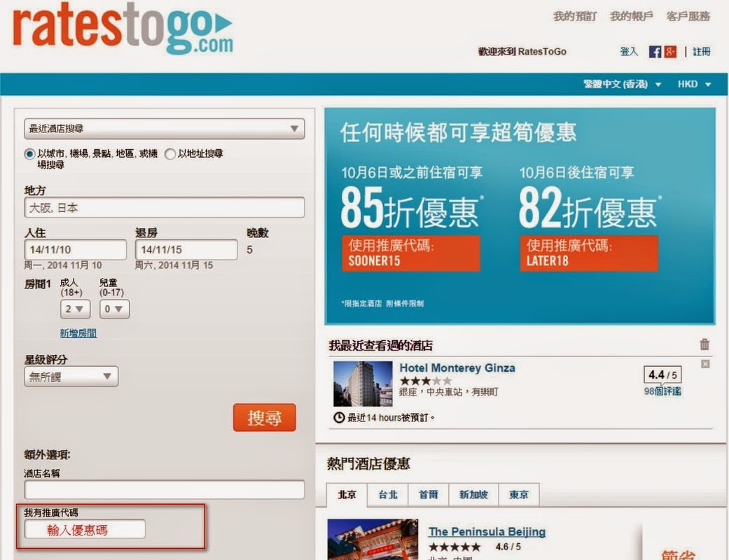Switch to the 東京 hotel deals tab
The height and width of the screenshot is (560, 729).
pyautogui.click(x=519, y=494)
